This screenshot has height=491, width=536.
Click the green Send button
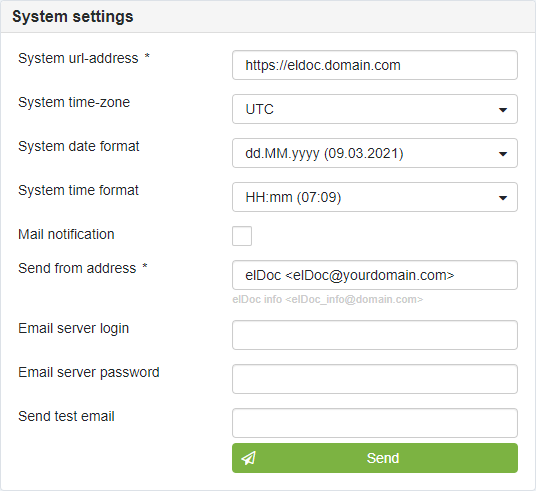(x=375, y=458)
